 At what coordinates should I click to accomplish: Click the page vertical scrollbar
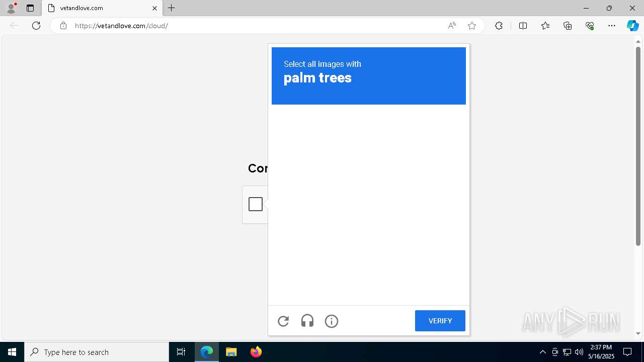point(638,146)
